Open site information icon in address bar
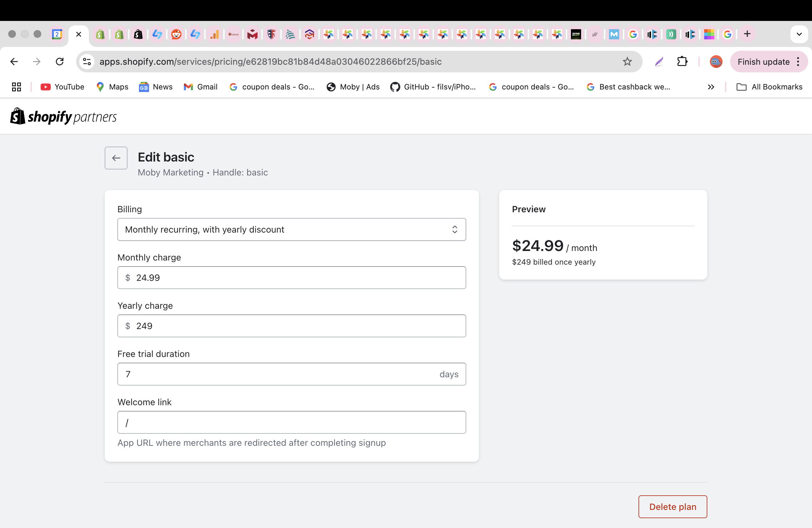The image size is (812, 528). coord(87,62)
